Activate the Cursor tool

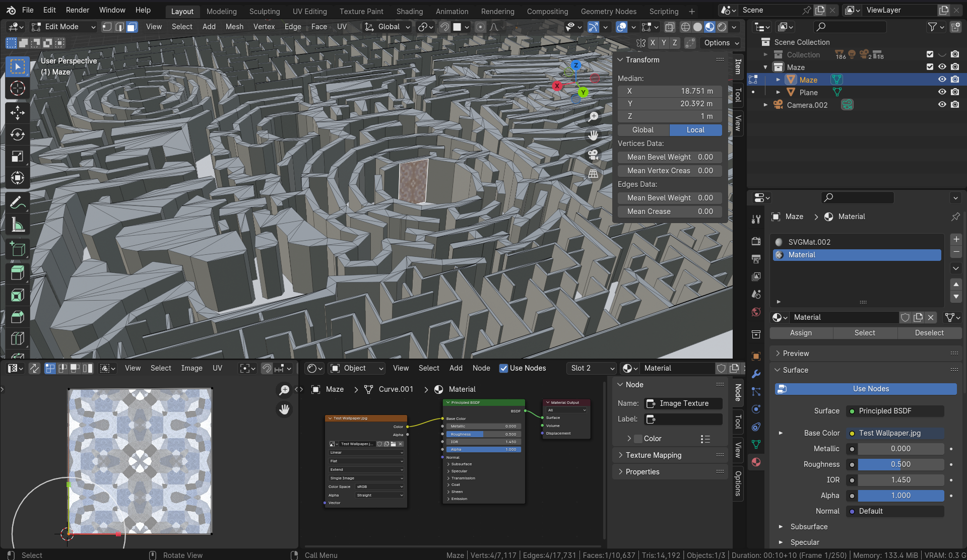[x=17, y=88]
